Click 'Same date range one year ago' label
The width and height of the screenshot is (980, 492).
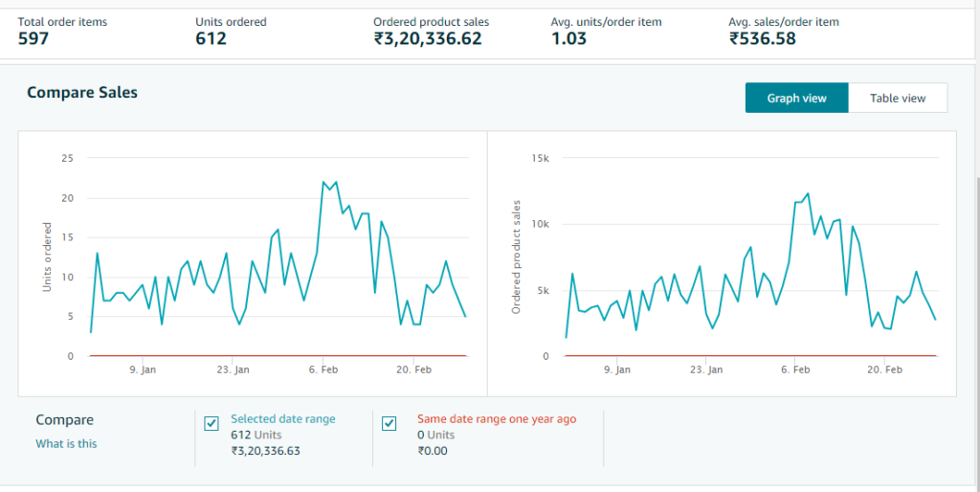pyautogui.click(x=496, y=418)
